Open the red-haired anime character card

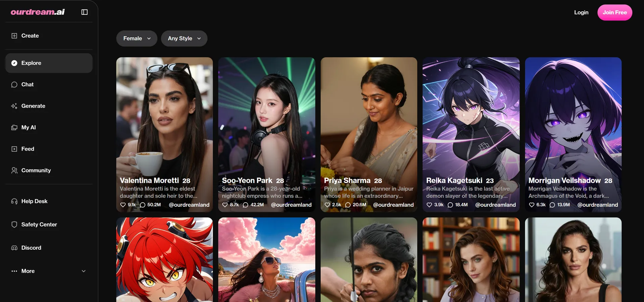coord(164,260)
